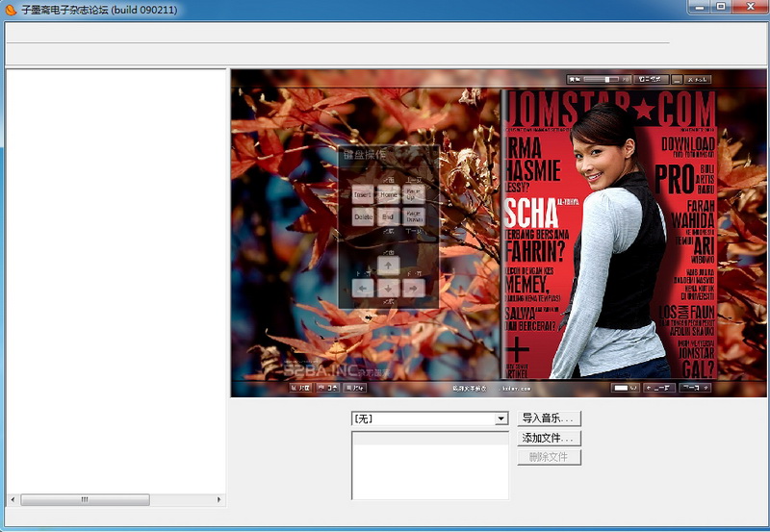Click the first button at preview bottom-left

click(x=300, y=388)
